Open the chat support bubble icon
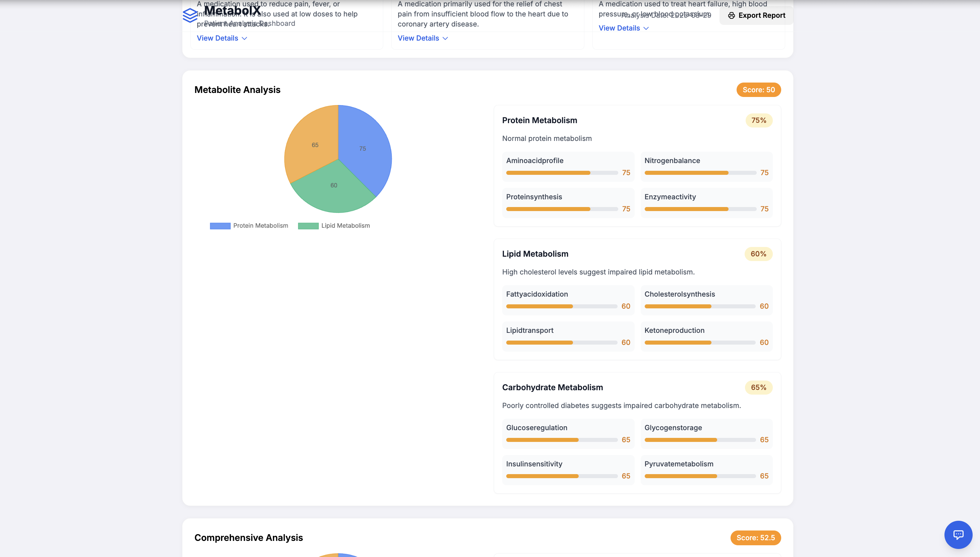Viewport: 980px width, 557px height. 958,535
